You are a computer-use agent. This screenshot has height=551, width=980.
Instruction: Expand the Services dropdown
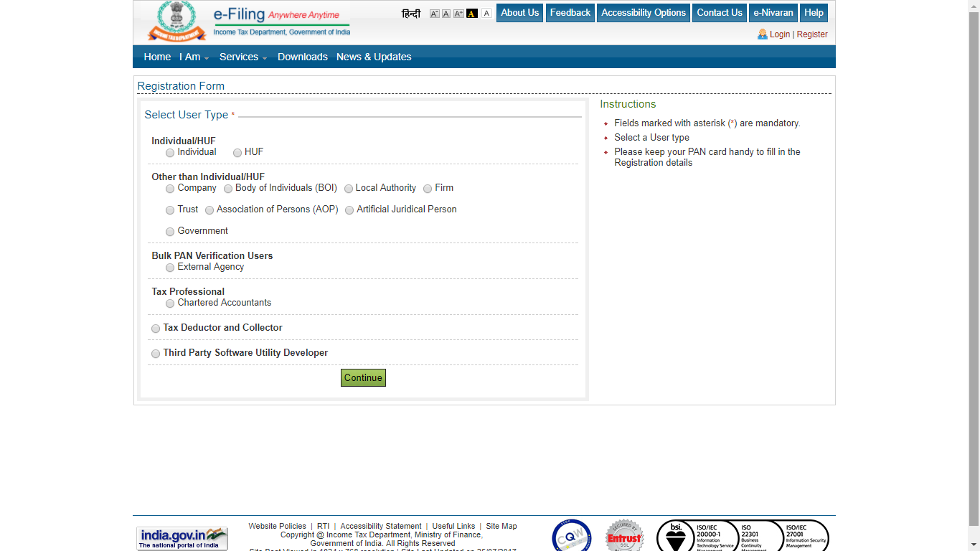[x=240, y=57]
